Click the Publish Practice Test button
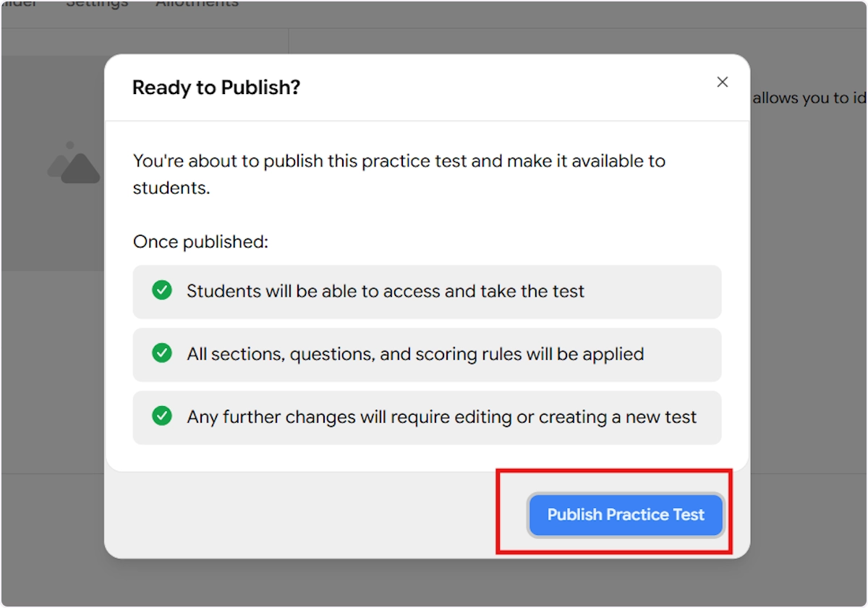 pos(626,515)
